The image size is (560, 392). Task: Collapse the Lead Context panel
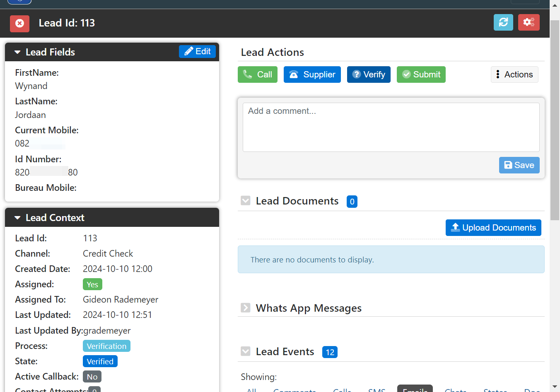tap(17, 218)
